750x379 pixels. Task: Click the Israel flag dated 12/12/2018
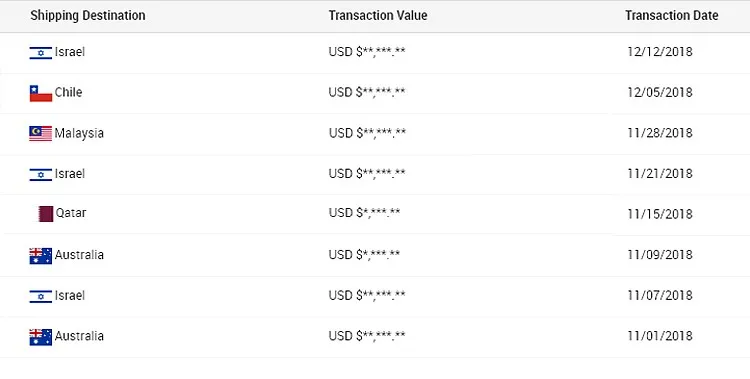41,53
